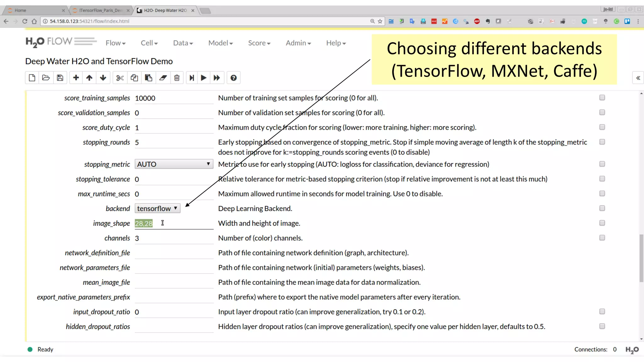Tick the score_validation_samples checkbox
This screenshot has width=644, height=362.
click(602, 112)
